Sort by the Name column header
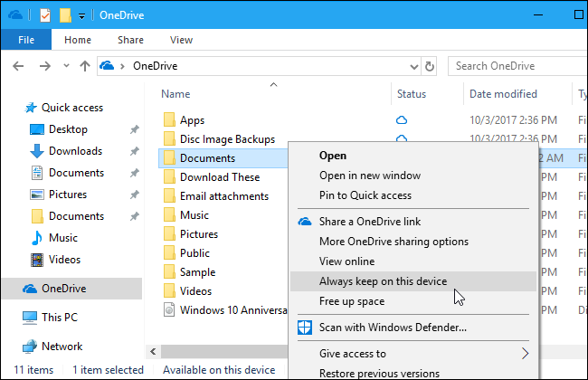Viewport: 588px width, 380px height. coord(175,94)
